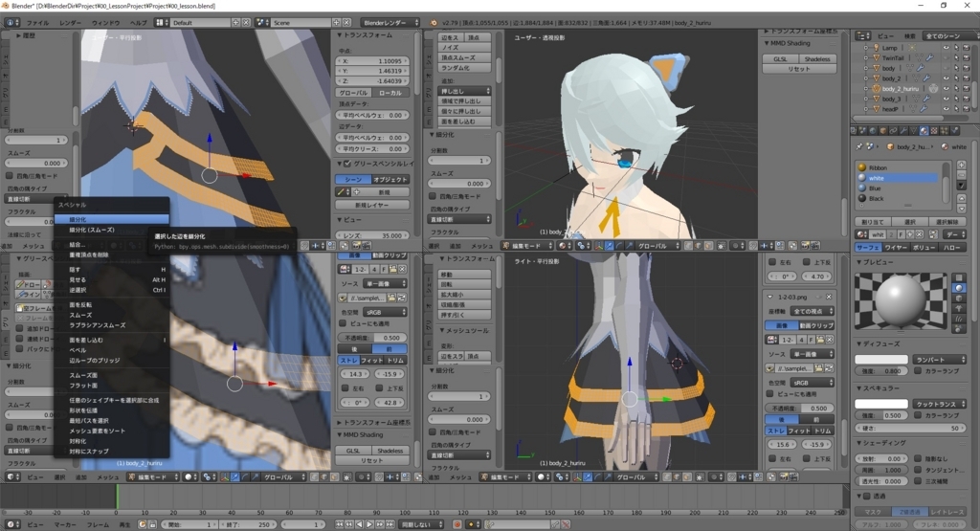Move material slot up with arrow icon
This screenshot has height=531, width=980.
tap(961, 199)
